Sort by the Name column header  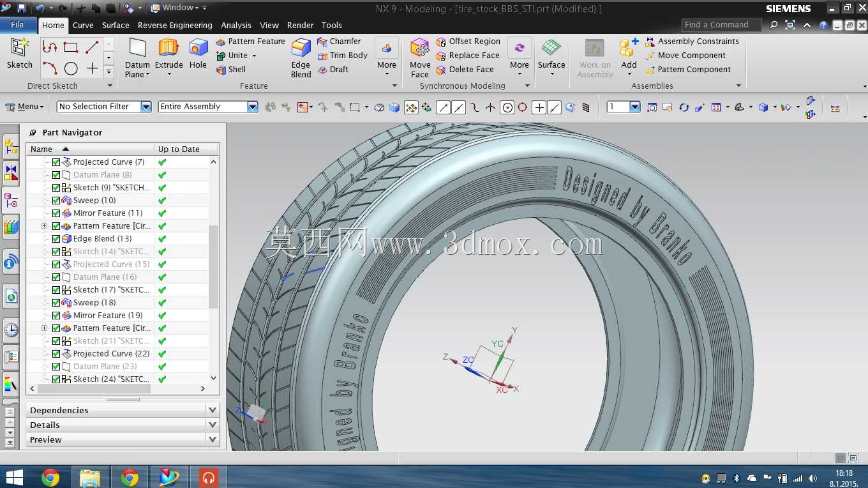pos(90,149)
